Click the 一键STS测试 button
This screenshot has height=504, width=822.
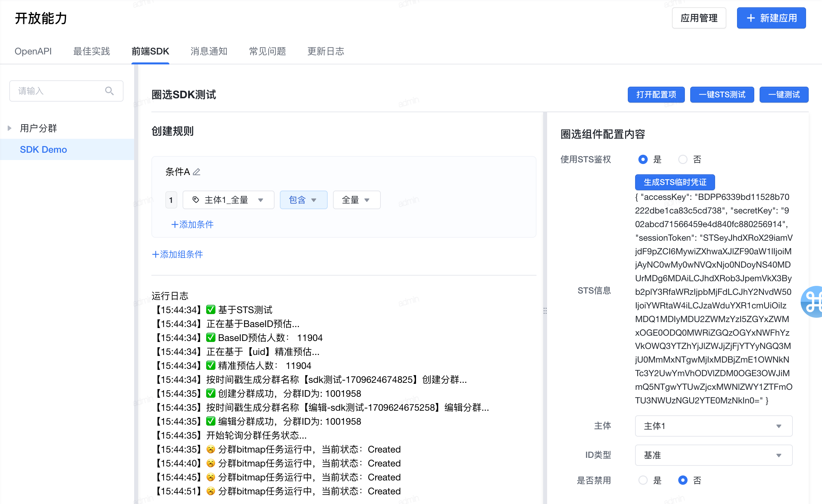(x=722, y=95)
